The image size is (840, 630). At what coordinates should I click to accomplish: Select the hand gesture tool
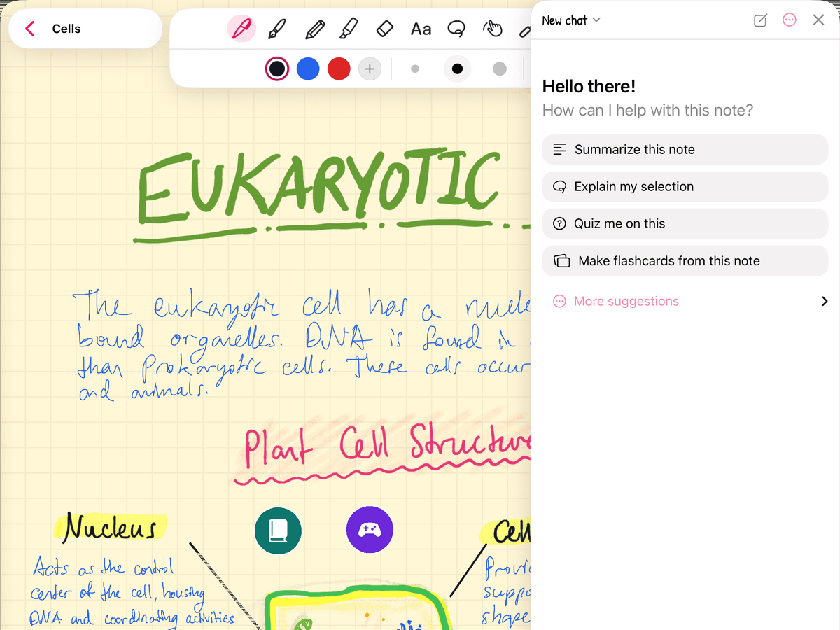point(493,29)
